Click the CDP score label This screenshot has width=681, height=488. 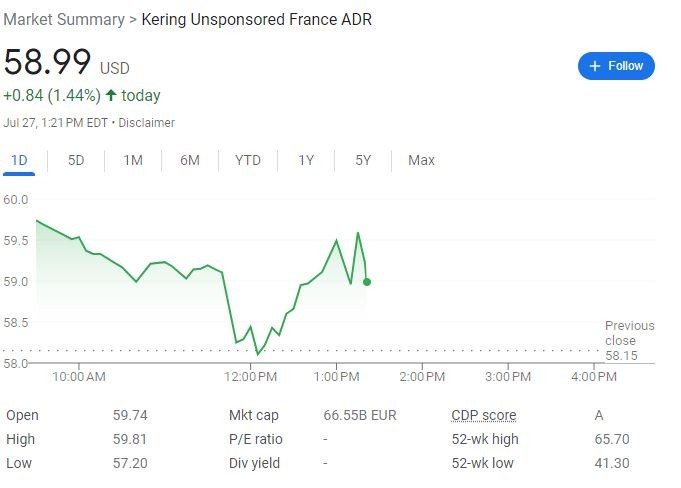[x=484, y=416]
